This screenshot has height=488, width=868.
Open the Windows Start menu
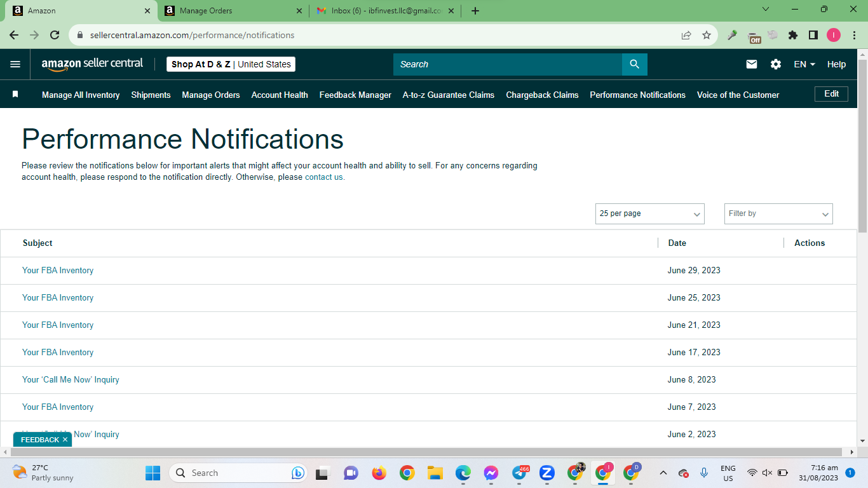pyautogui.click(x=153, y=473)
